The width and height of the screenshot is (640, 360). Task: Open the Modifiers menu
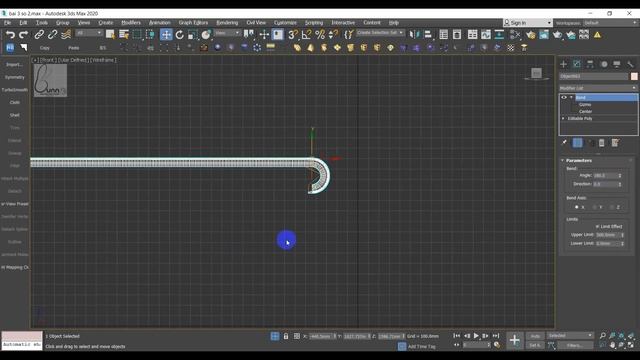coord(131,23)
